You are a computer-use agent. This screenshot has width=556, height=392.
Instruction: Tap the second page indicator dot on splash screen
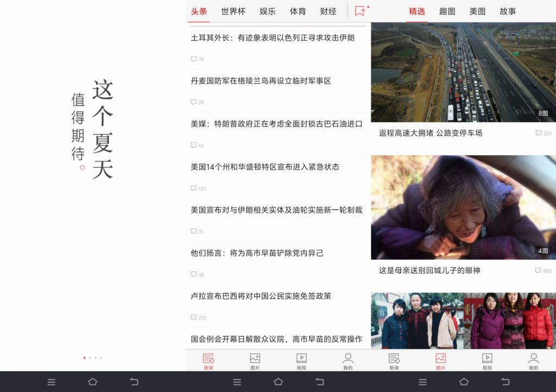point(90,358)
